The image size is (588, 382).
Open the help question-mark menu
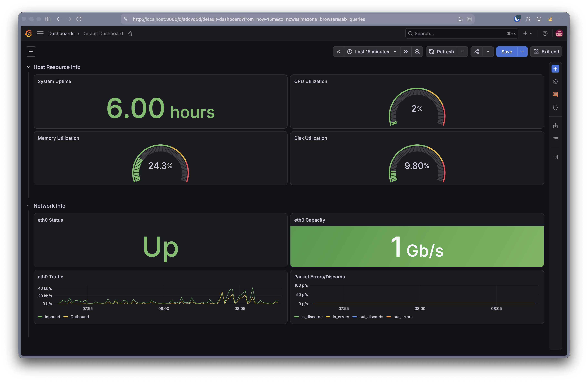tap(545, 33)
